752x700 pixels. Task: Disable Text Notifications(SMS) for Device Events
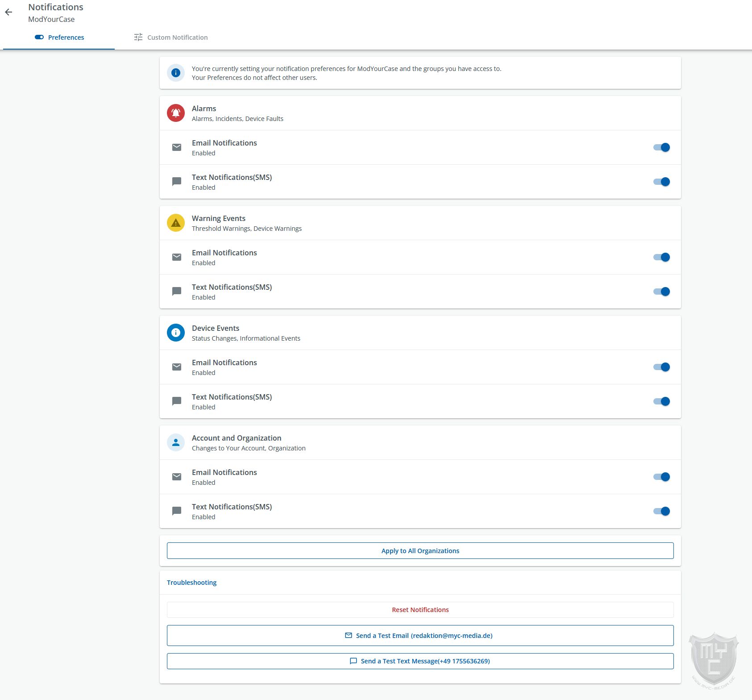point(661,401)
